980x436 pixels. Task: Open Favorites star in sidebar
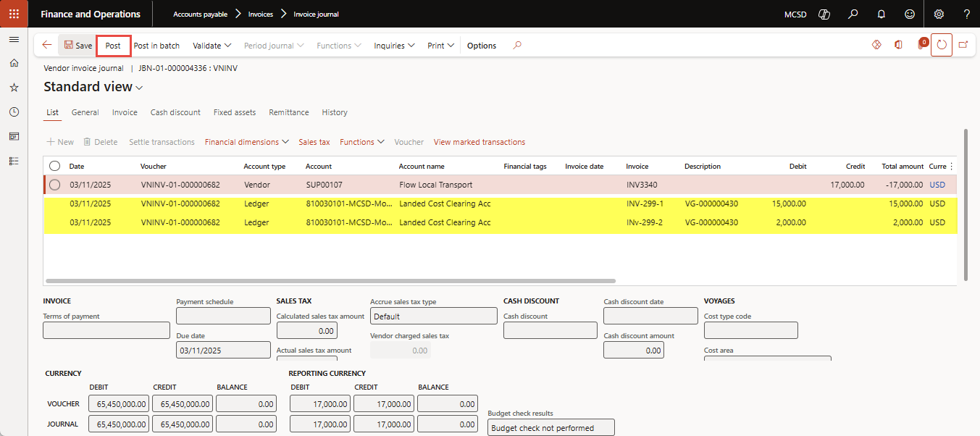pyautogui.click(x=14, y=87)
